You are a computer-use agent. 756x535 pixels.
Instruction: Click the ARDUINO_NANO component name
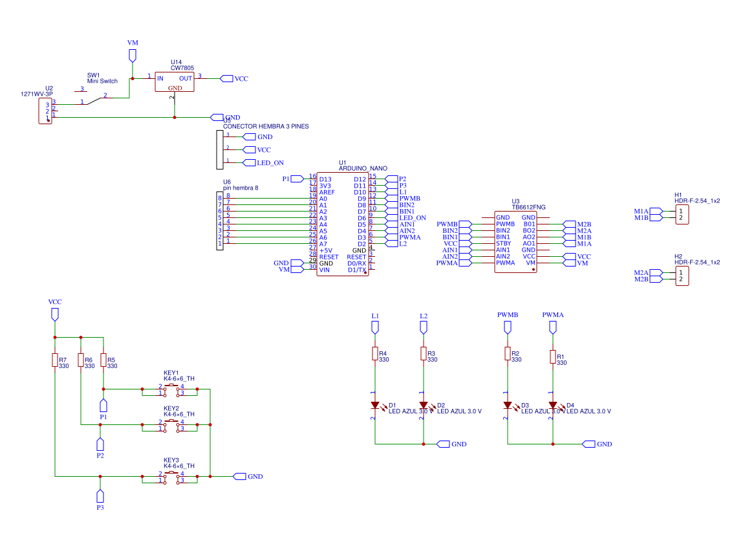pyautogui.click(x=363, y=168)
